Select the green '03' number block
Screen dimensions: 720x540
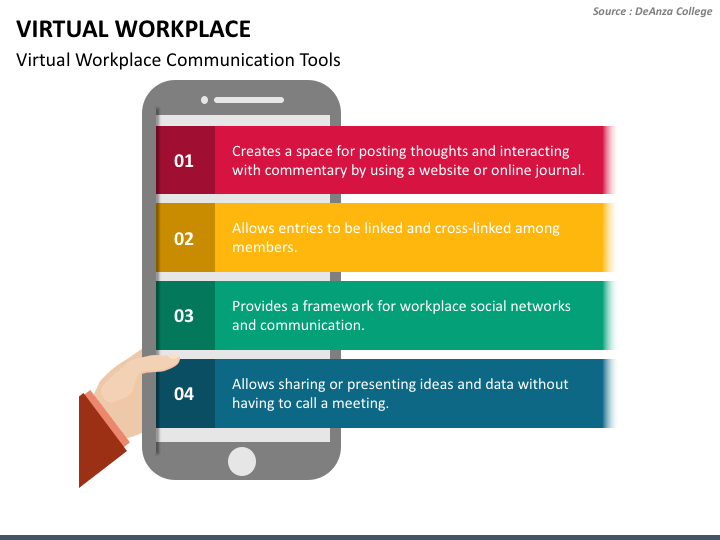coord(185,315)
